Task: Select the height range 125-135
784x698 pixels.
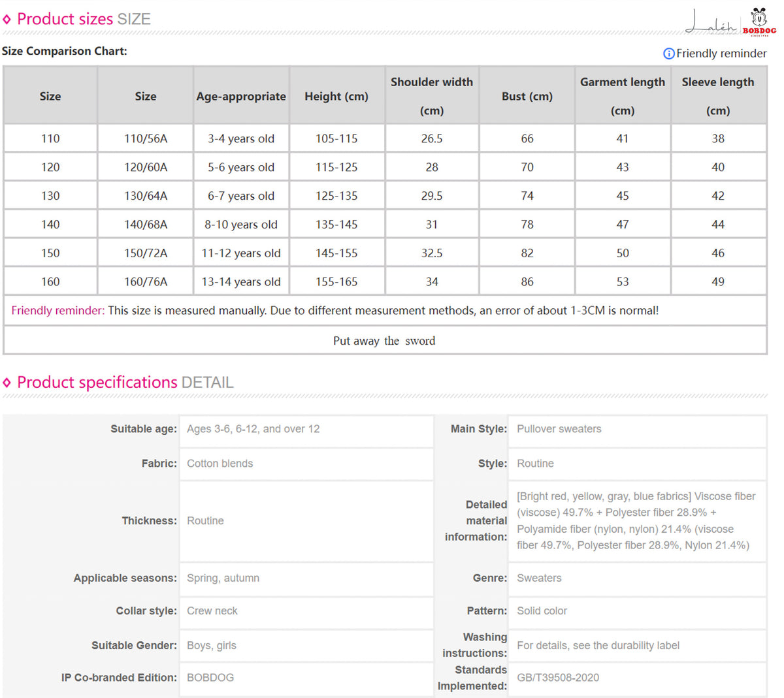Action: (x=336, y=196)
